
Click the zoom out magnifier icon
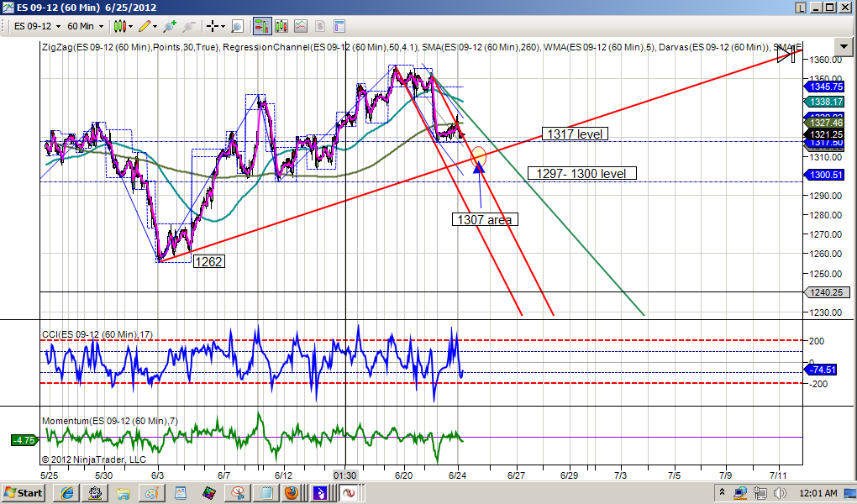point(189,26)
